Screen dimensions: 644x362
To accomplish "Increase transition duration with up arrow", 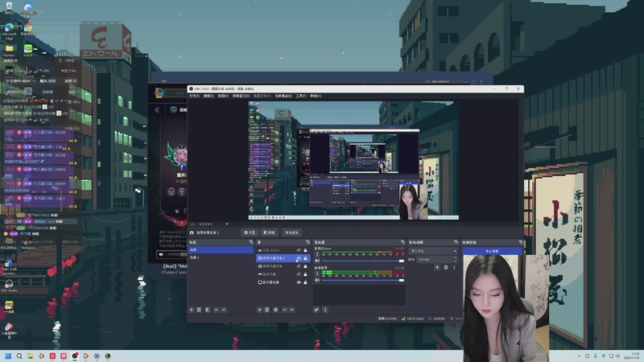I will (455, 257).
